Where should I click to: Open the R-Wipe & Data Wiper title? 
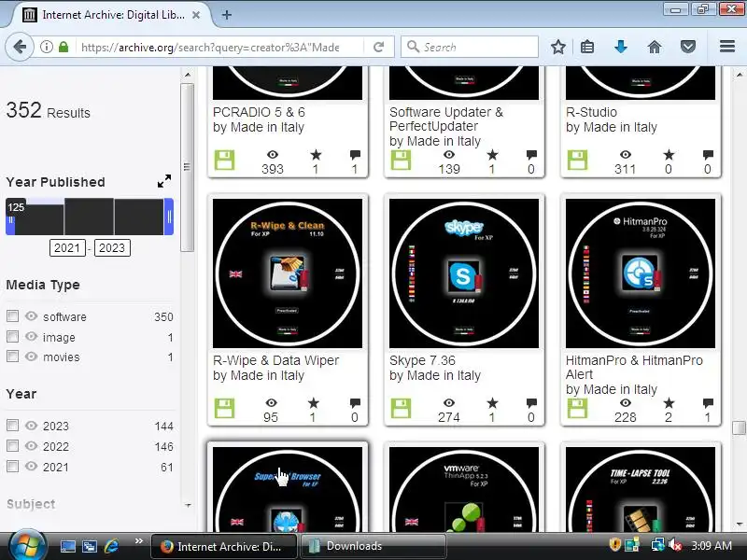pos(275,360)
